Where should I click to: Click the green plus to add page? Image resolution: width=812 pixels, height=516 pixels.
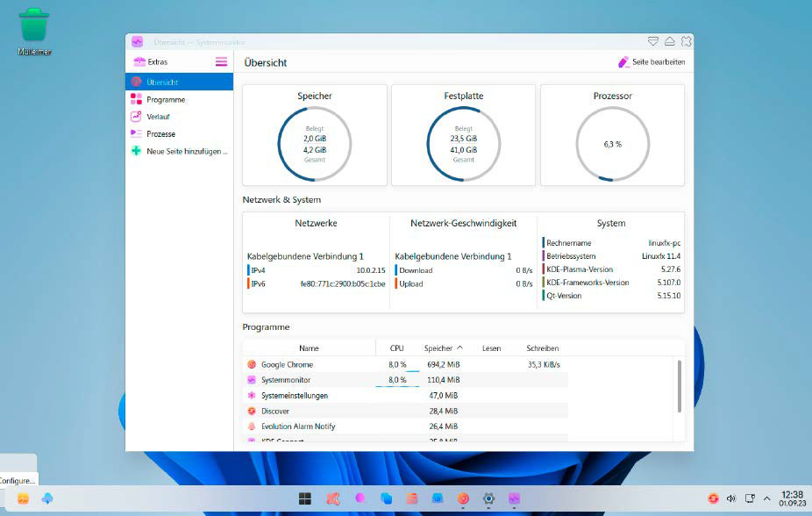(x=136, y=151)
